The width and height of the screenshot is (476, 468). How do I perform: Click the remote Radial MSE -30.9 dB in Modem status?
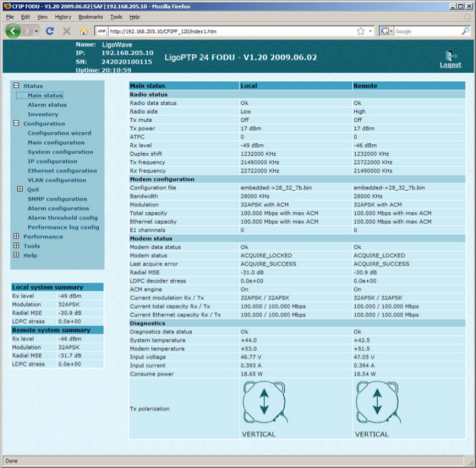pos(365,272)
